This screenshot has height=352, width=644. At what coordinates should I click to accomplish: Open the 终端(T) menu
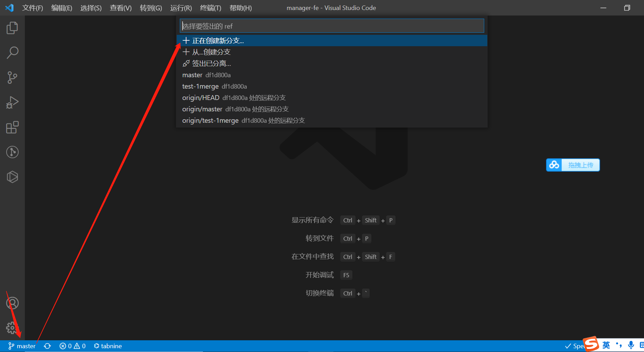point(211,8)
